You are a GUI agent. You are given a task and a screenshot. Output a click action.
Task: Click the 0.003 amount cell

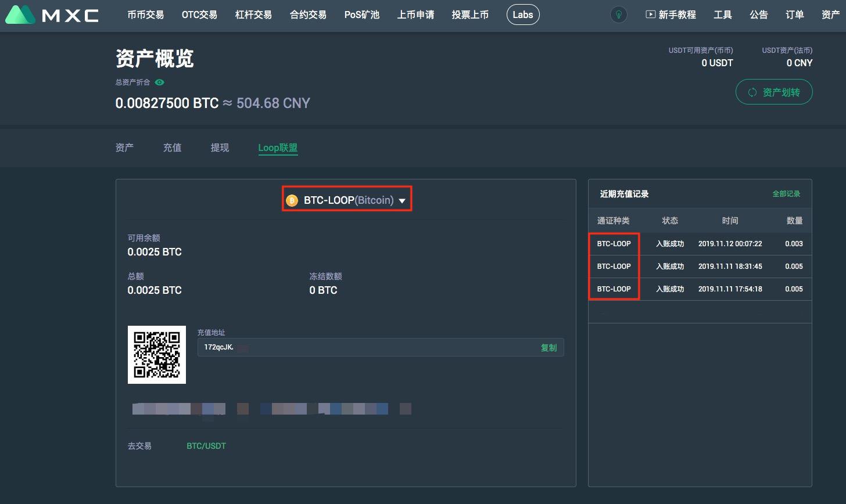794,244
